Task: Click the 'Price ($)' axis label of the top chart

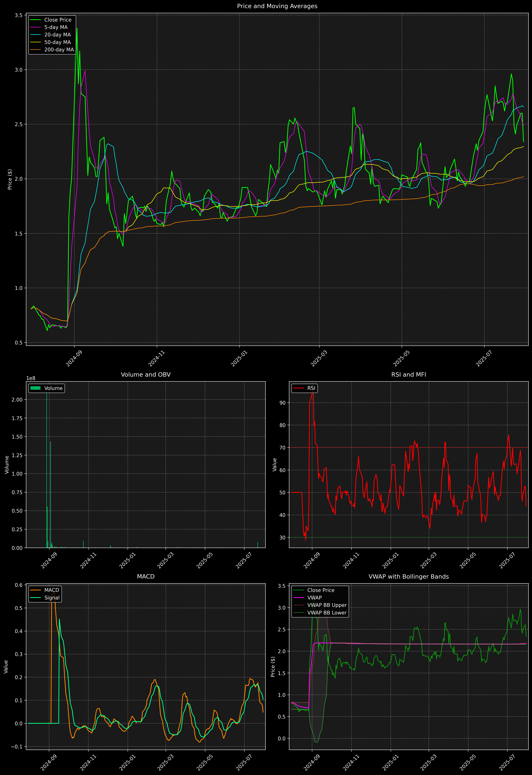Action: tap(10, 179)
